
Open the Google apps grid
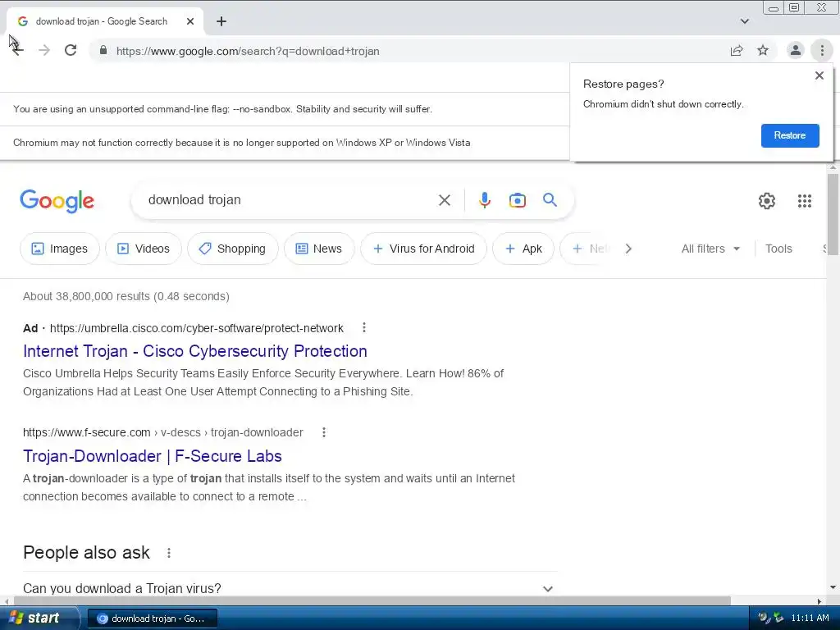pyautogui.click(x=804, y=201)
